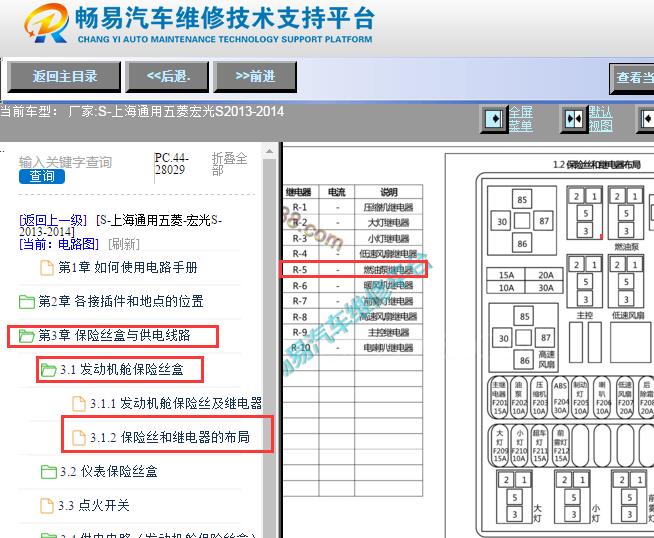Click the 3.1.2 page icon

(79, 438)
